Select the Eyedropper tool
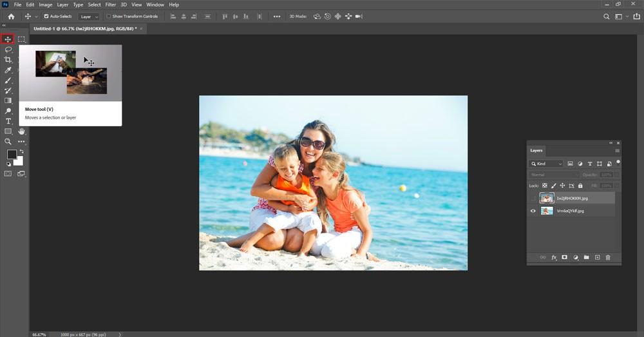Screen dimensions: 644x337 pyautogui.click(x=8, y=70)
